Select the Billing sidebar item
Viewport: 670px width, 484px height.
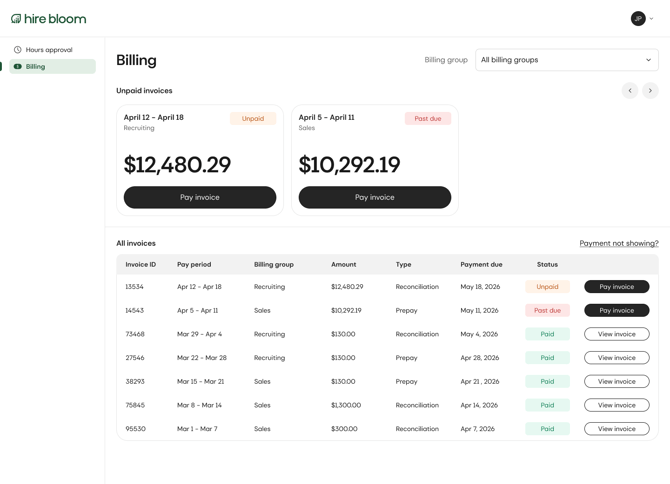(53, 66)
